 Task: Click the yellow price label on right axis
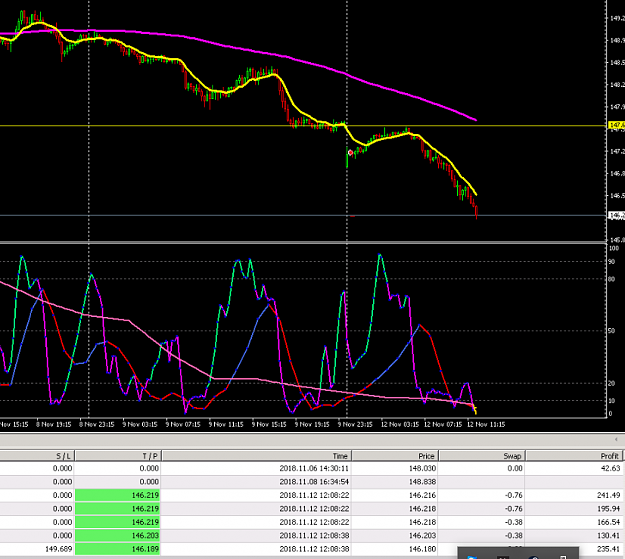(617, 126)
